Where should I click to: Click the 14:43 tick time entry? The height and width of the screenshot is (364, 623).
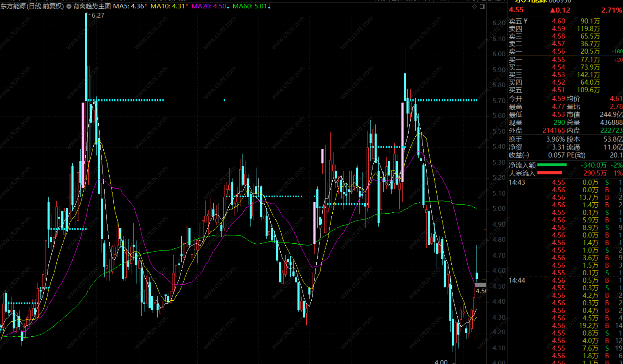tap(517, 182)
